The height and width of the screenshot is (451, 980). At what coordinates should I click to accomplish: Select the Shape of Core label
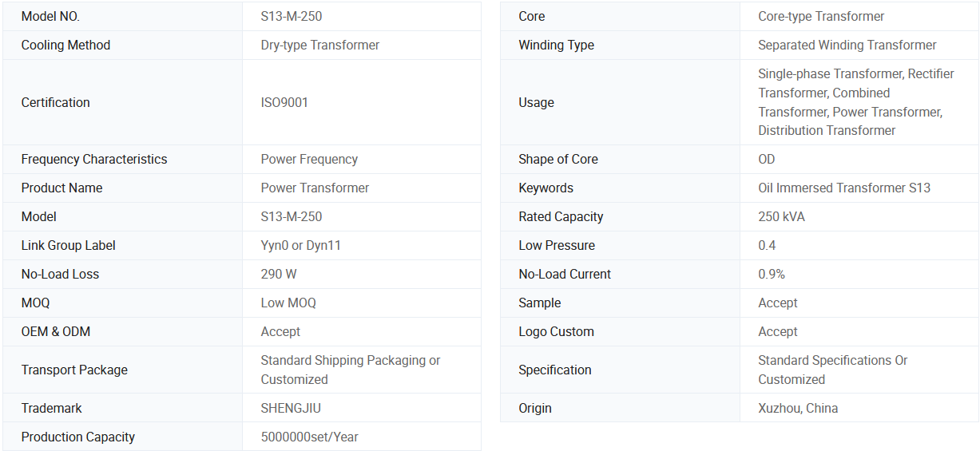pos(557,159)
